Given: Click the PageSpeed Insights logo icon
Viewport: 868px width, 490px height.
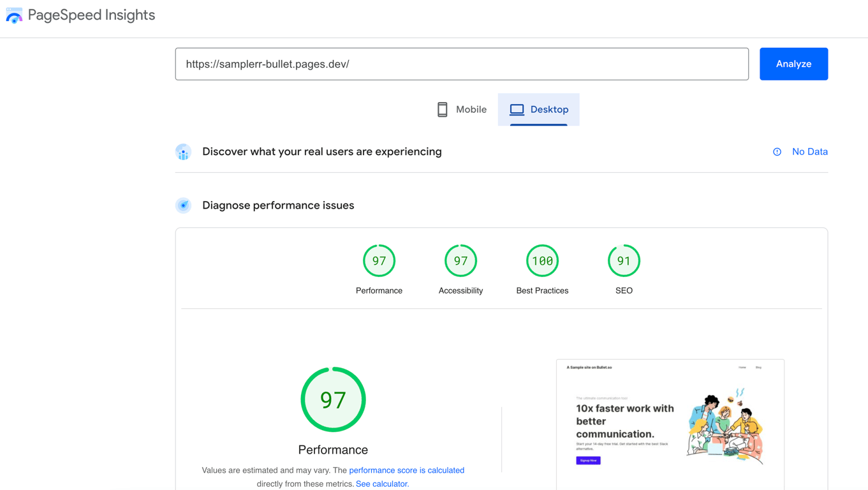Looking at the screenshot, I should 14,15.
